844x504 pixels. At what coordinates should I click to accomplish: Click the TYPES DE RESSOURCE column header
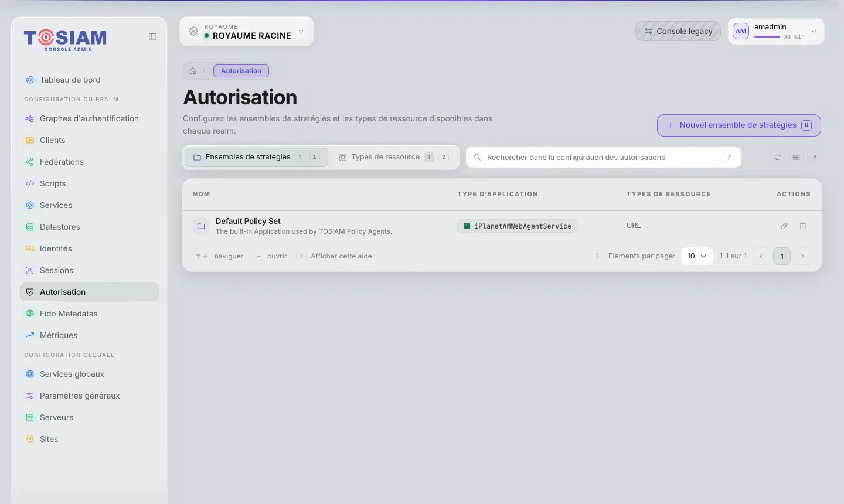[669, 194]
